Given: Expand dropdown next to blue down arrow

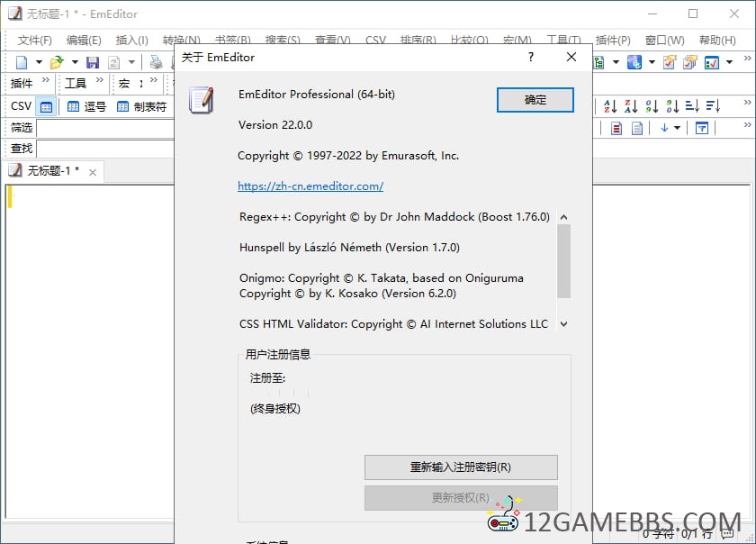Looking at the screenshot, I should click(x=678, y=128).
